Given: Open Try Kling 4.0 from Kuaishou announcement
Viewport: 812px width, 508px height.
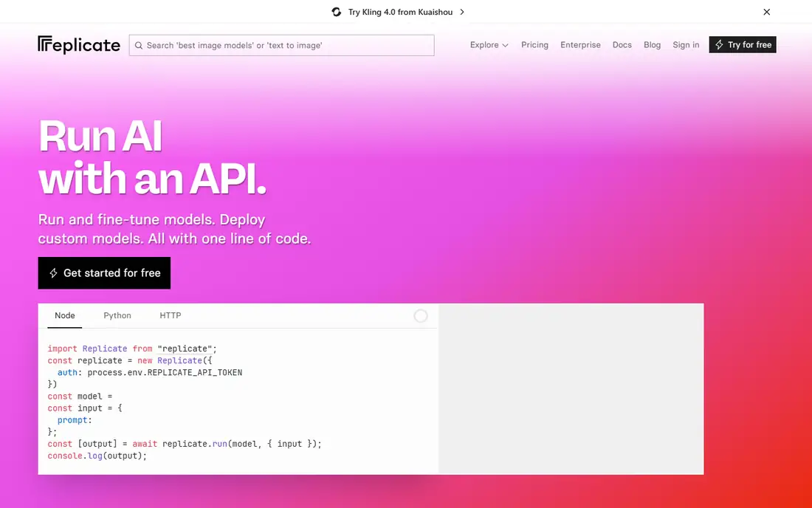Looking at the screenshot, I should tap(400, 12).
